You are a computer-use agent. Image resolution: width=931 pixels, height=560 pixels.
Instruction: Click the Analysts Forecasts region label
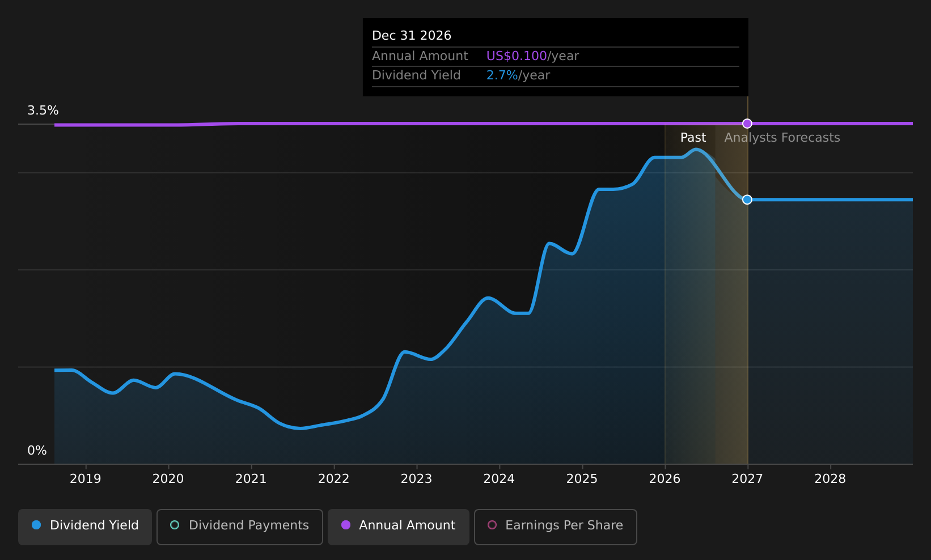tap(782, 138)
